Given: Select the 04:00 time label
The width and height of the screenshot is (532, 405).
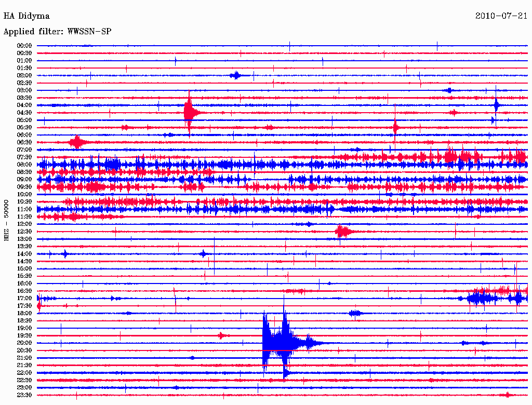Looking at the screenshot, I should pyautogui.click(x=24, y=105).
